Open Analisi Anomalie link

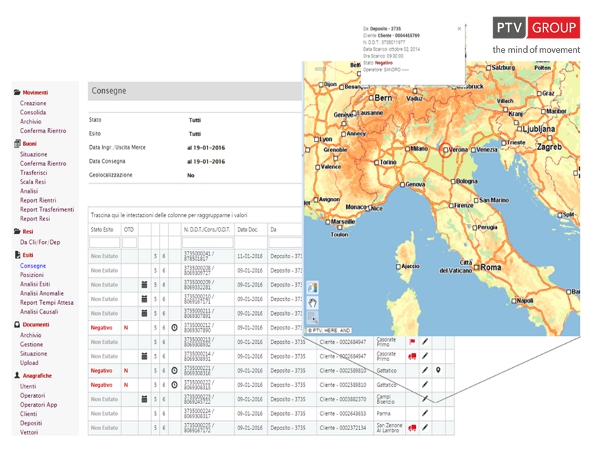pos(42,293)
